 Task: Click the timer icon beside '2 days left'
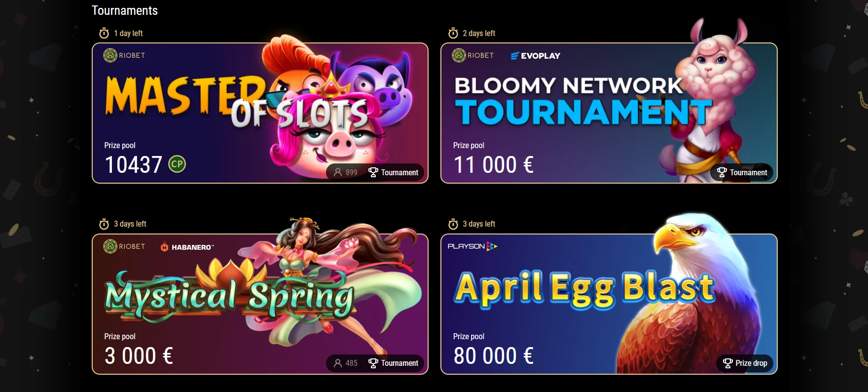tap(453, 33)
